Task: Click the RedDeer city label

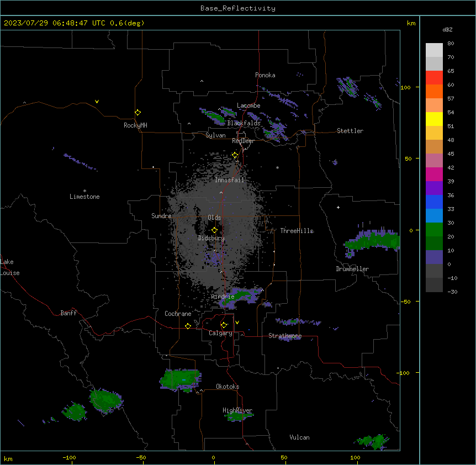Action: tap(243, 141)
